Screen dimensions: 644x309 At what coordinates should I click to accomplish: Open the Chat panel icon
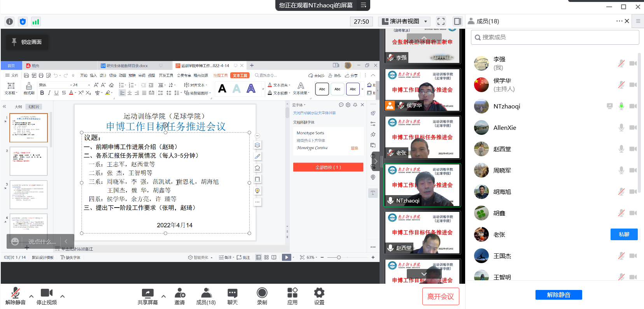coord(232,293)
